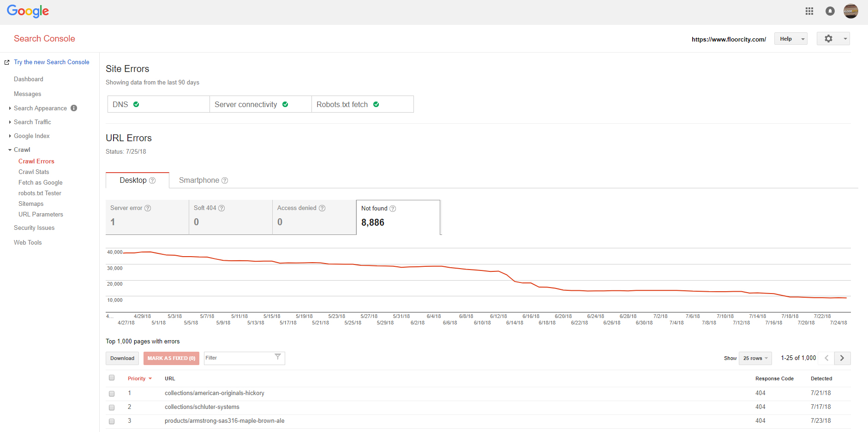Open Messages in sidebar
This screenshot has height=432, width=868.
click(x=28, y=94)
